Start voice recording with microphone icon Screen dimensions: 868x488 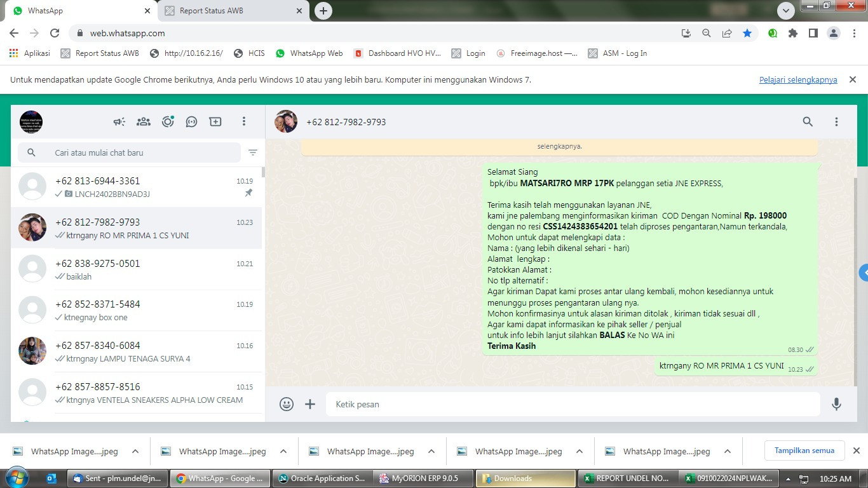click(836, 404)
